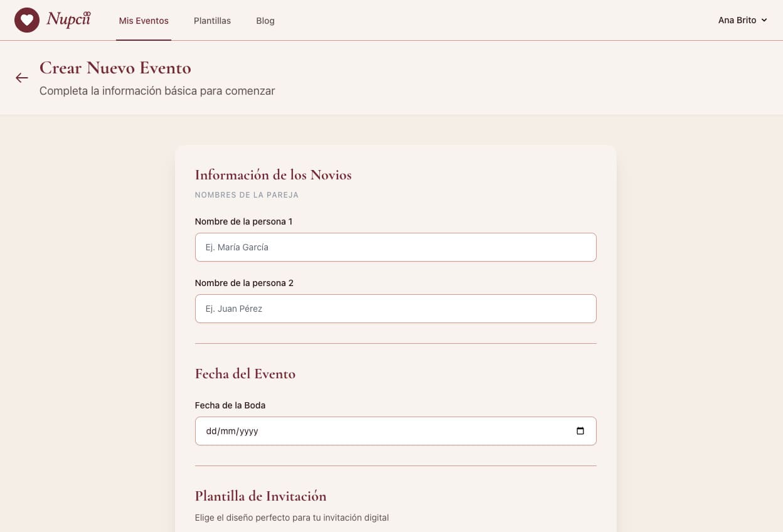Viewport: 783px width, 532px height.
Task: Select the Fecha del Evento section title
Action: [x=245, y=373]
